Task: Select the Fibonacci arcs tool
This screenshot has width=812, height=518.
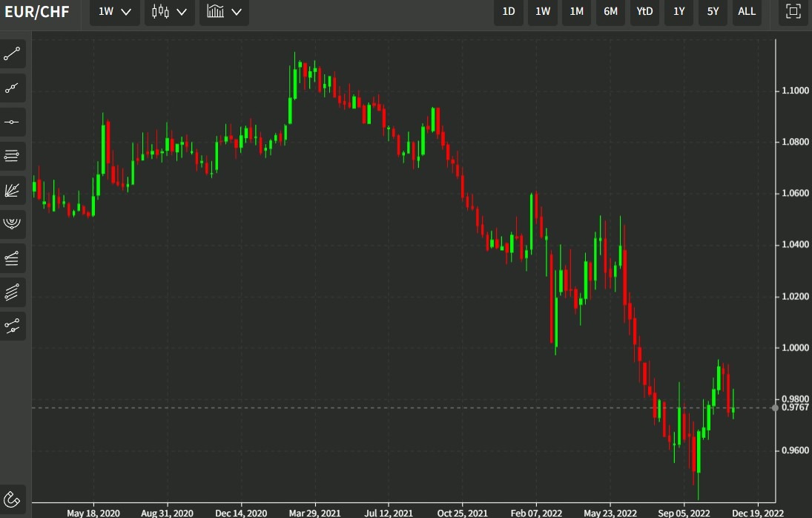Action: [12, 224]
